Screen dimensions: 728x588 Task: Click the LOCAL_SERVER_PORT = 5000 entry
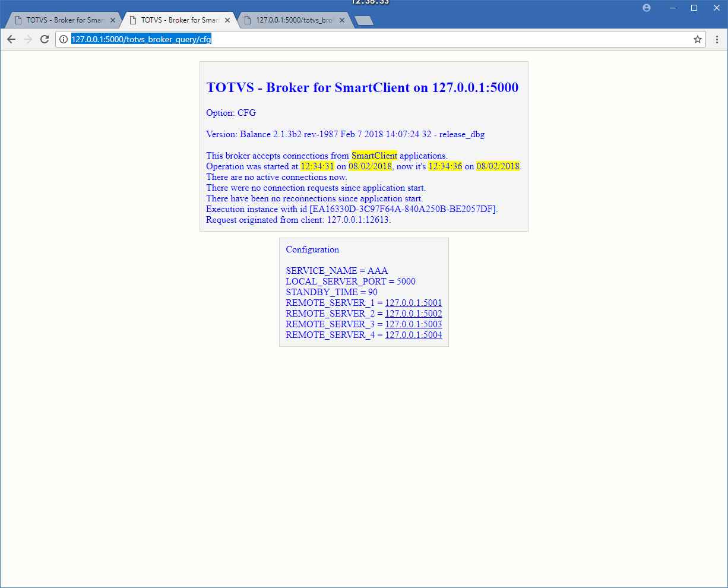pos(350,282)
